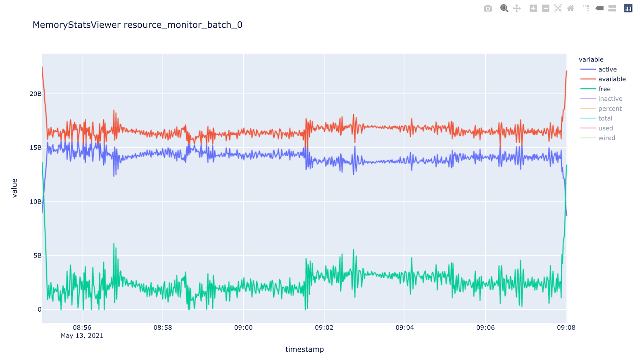The height and width of the screenshot is (364, 637).
Task: Show the total trace from legend
Action: [605, 118]
